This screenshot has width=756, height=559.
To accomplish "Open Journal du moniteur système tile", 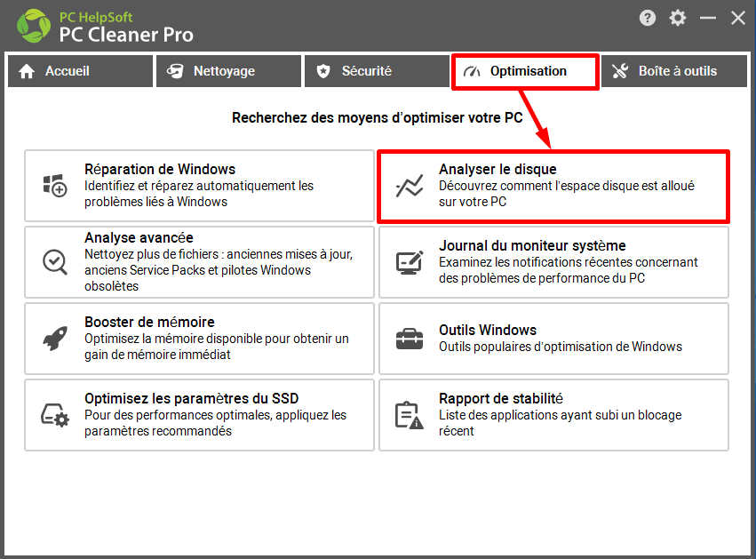I will pyautogui.click(x=553, y=262).
